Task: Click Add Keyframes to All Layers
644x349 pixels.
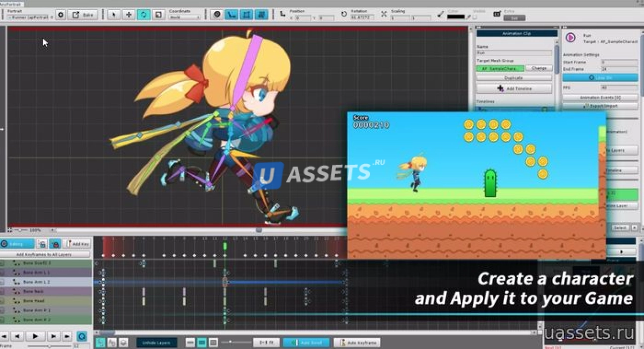Action: tap(46, 254)
